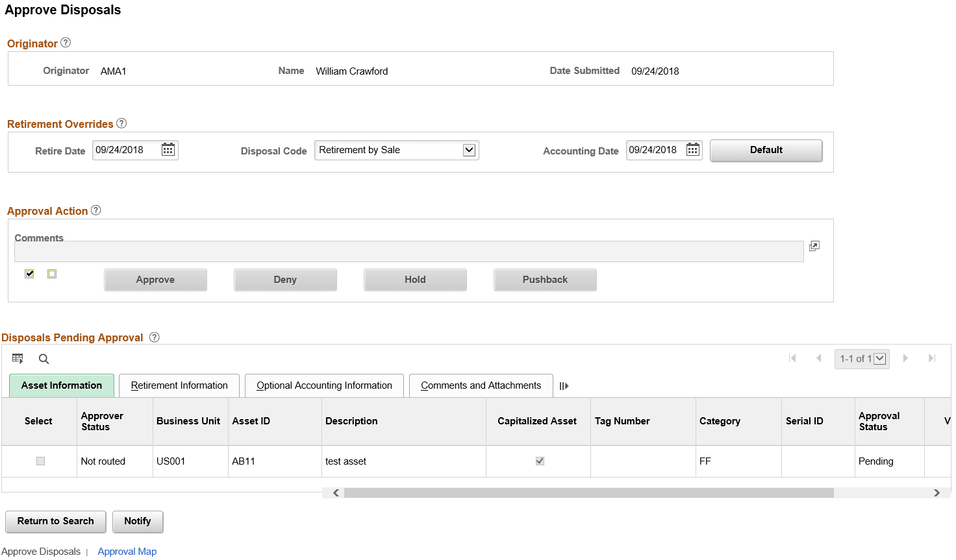The image size is (956, 560).
Task: Click the Approve Disposals footer text
Action: [41, 552]
